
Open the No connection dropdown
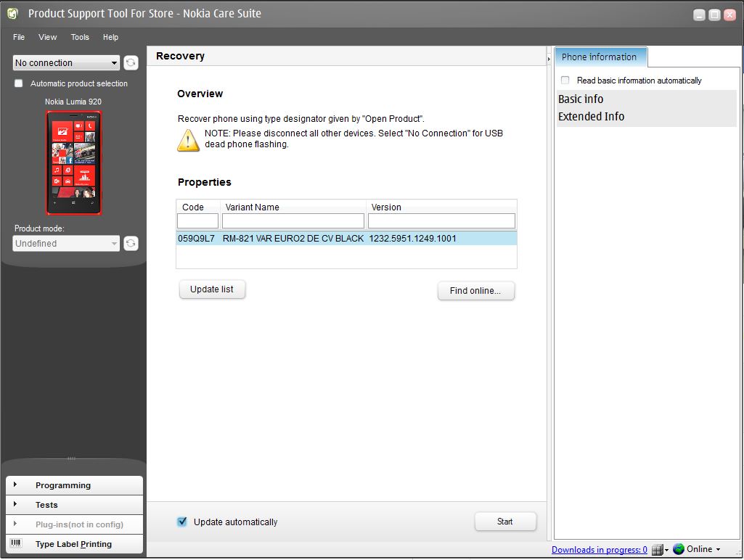(66, 62)
